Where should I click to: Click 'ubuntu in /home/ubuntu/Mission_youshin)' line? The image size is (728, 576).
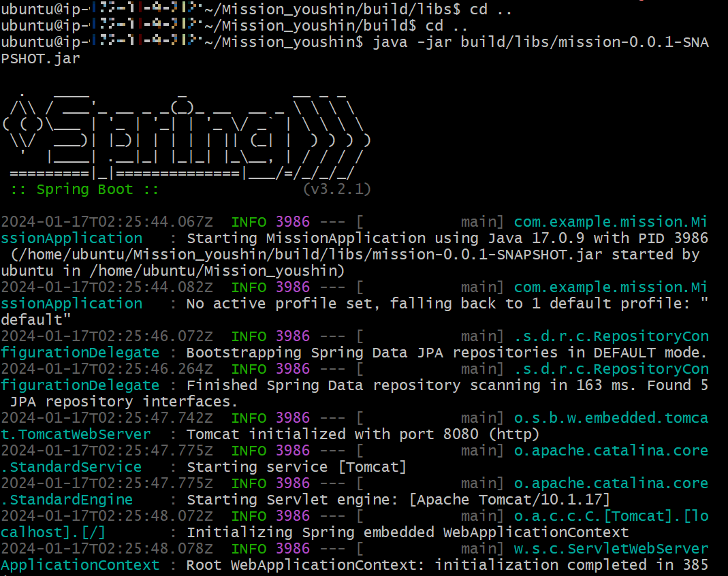pyautogui.click(x=173, y=271)
